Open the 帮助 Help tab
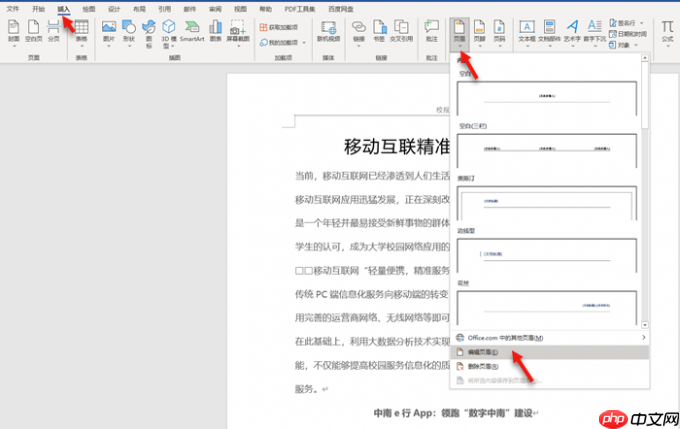Image resolution: width=680 pixels, height=429 pixels. [265, 9]
